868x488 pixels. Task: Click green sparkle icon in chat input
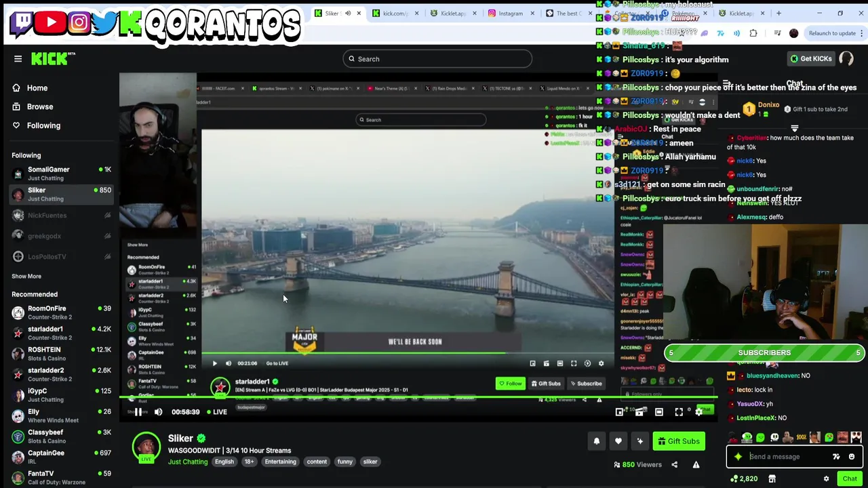(x=738, y=457)
